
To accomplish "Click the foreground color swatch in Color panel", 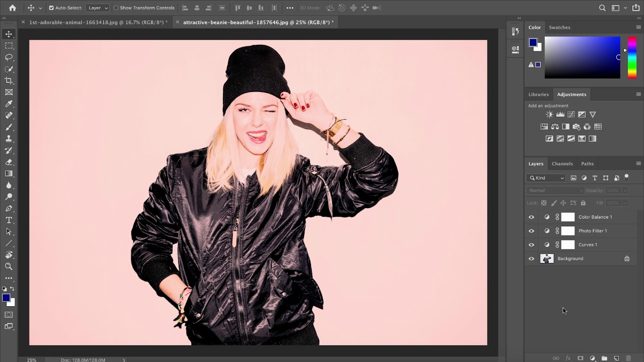I will click(x=533, y=42).
